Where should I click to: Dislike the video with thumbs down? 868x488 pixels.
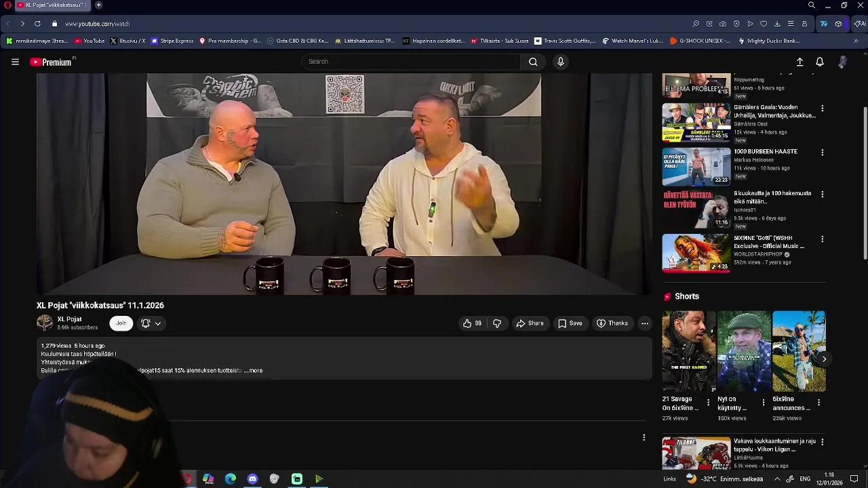pos(497,323)
